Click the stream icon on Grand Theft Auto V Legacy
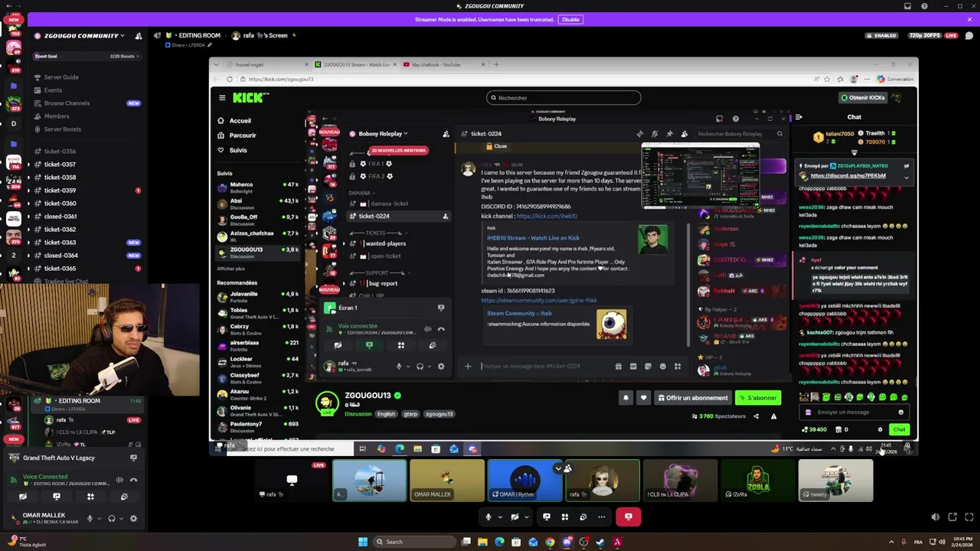The image size is (980, 551). point(133,458)
